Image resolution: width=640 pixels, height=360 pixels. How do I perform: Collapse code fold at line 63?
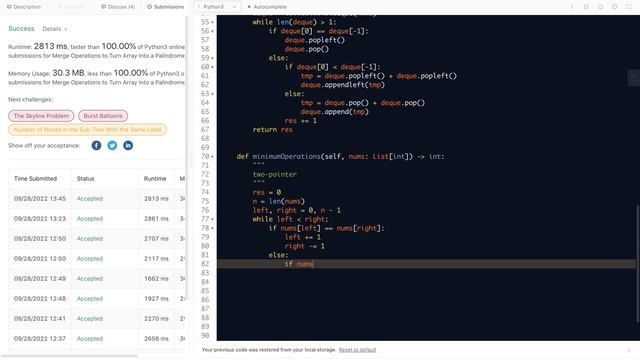coord(212,94)
